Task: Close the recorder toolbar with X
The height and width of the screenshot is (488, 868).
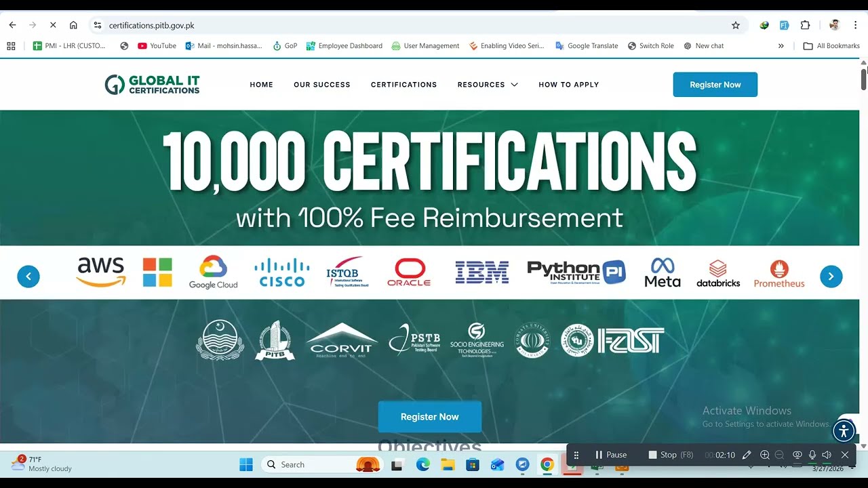Action: point(845,455)
